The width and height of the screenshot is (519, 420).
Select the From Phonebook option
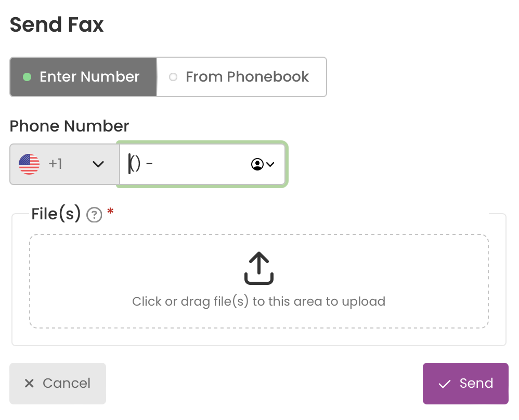pos(241,77)
